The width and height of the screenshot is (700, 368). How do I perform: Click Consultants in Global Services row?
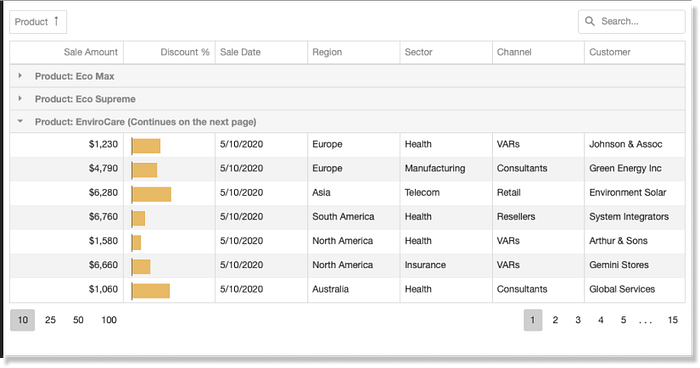(538, 289)
